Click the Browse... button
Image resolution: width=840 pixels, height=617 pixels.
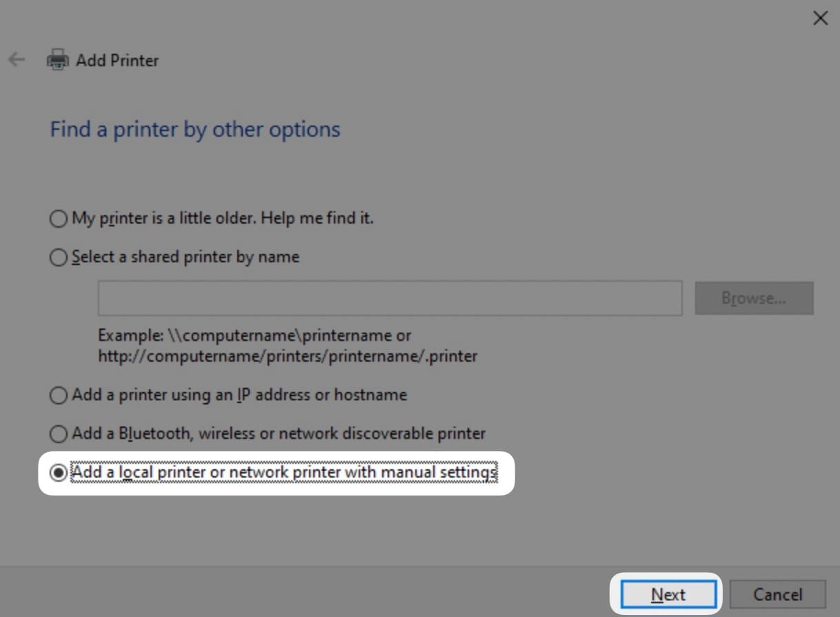coord(754,298)
